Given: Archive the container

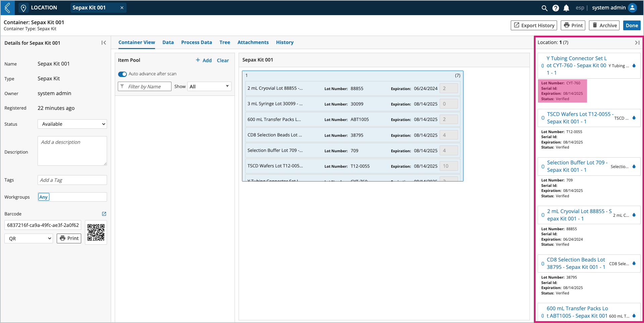Looking at the screenshot, I should (604, 26).
